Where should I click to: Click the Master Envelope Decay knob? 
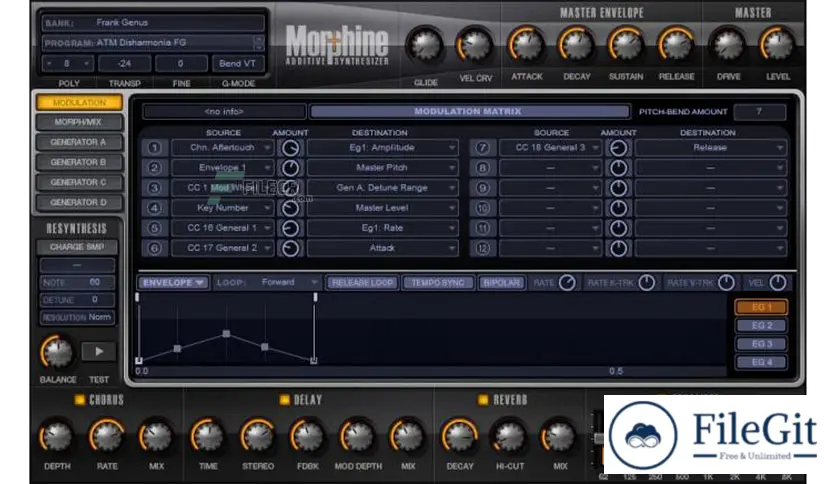[x=576, y=45]
